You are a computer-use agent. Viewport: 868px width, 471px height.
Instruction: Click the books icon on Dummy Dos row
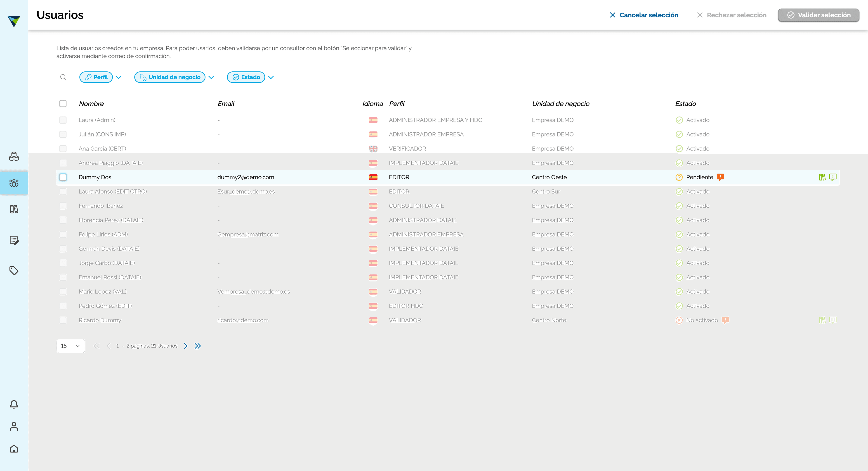pyautogui.click(x=822, y=177)
